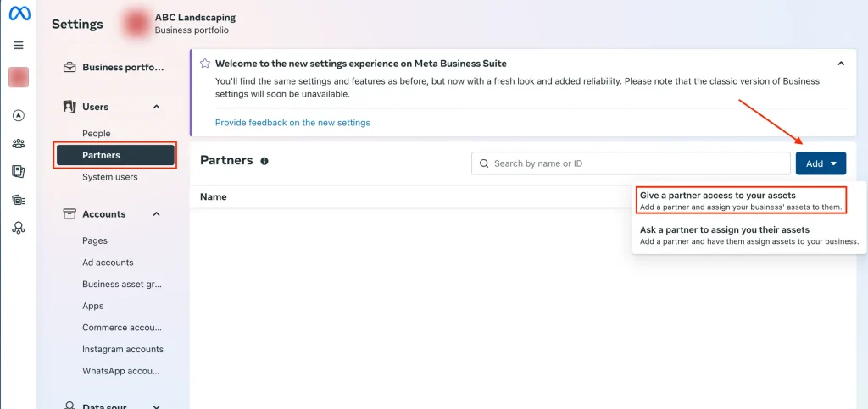
Task: Click the Name column header
Action: point(213,196)
